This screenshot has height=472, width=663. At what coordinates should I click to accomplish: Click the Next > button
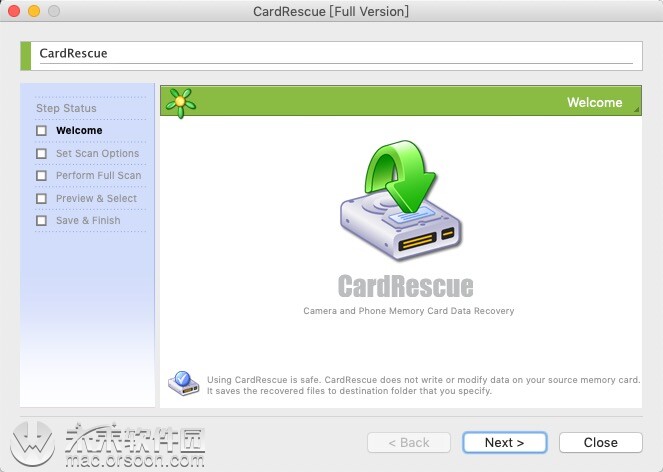(x=504, y=442)
